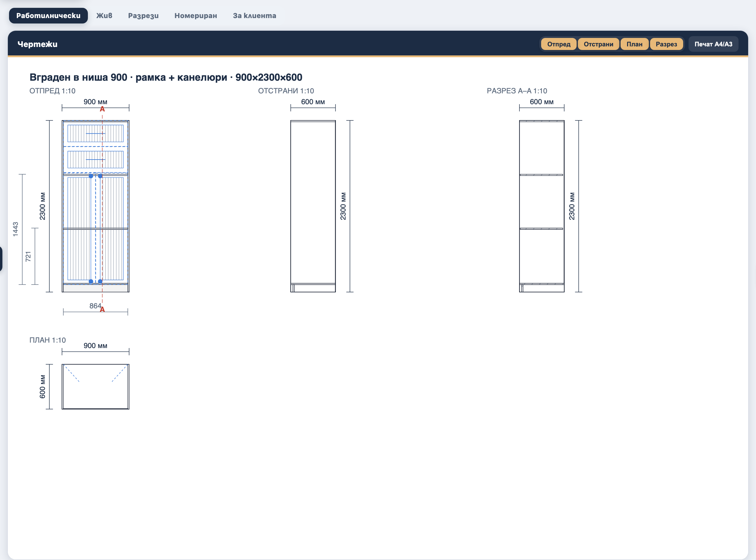Click the upper drawer front in front view

96,134
